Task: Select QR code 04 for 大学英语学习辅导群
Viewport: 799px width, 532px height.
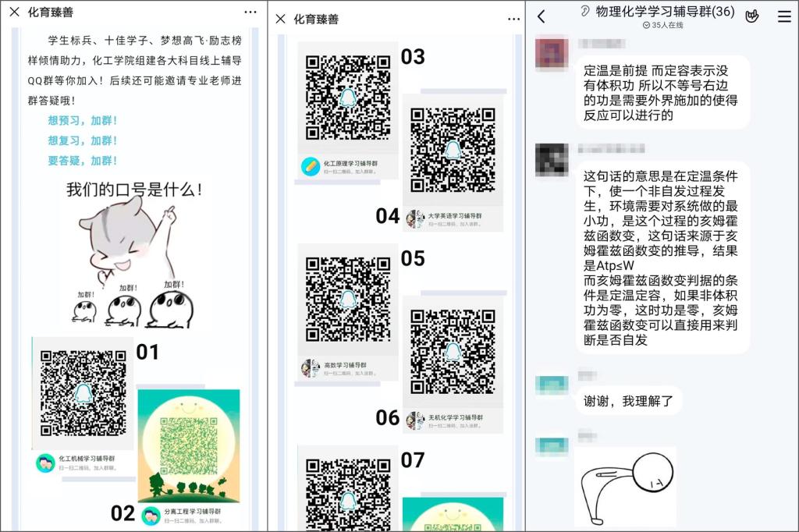Action: (453, 150)
